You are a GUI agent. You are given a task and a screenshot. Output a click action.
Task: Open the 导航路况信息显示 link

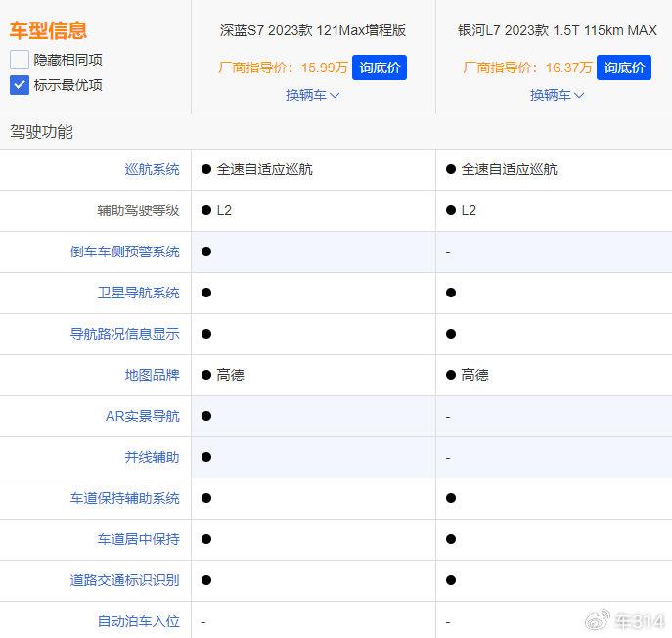coord(124,334)
